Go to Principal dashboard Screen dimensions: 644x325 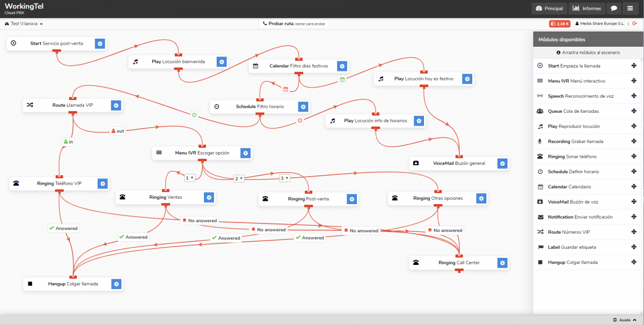549,9
